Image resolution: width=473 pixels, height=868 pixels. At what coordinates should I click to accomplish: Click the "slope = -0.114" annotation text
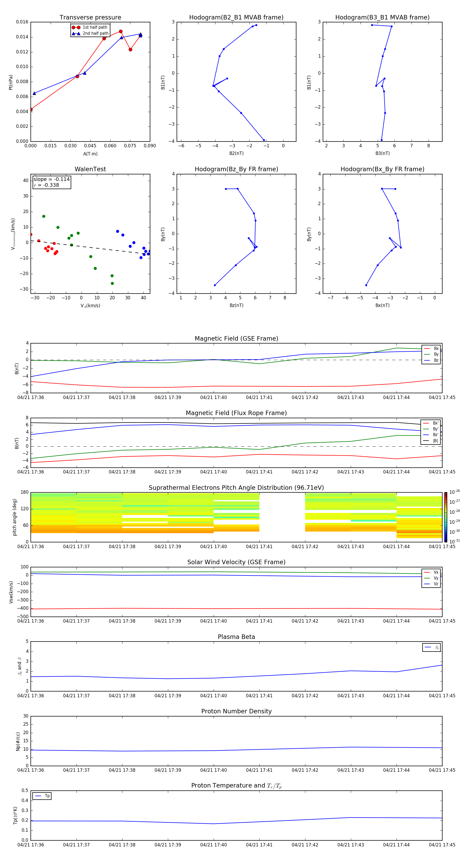pyautogui.click(x=52, y=179)
